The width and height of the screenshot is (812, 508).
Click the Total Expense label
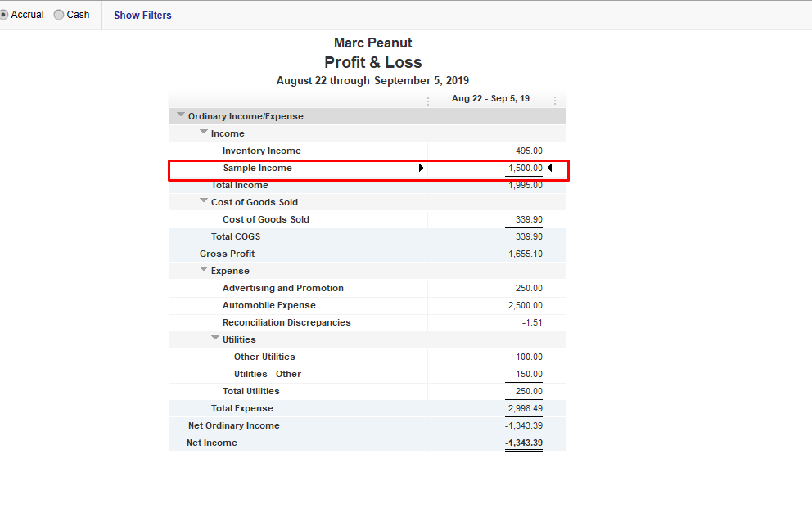[241, 408]
